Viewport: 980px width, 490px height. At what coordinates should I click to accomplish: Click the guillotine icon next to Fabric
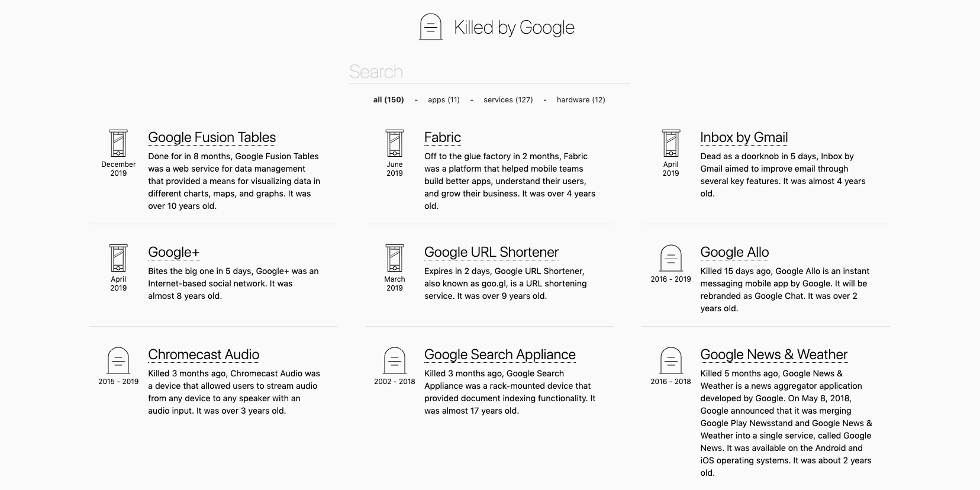coord(395,143)
